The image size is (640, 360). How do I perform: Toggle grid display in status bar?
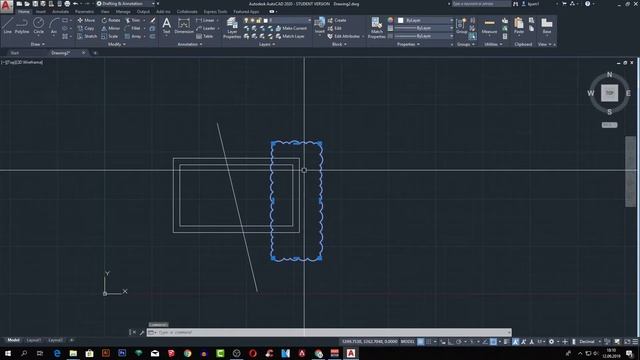coord(420,342)
